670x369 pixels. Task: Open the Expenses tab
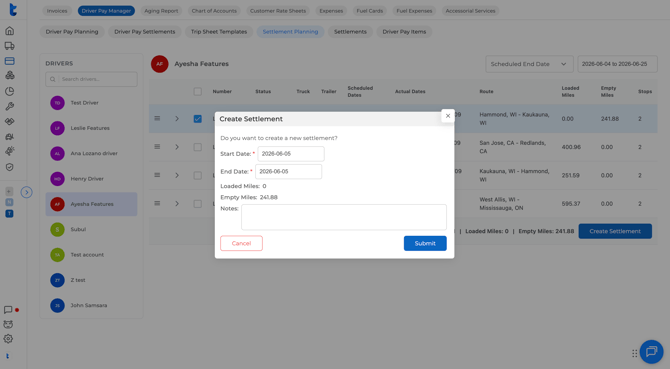(331, 11)
